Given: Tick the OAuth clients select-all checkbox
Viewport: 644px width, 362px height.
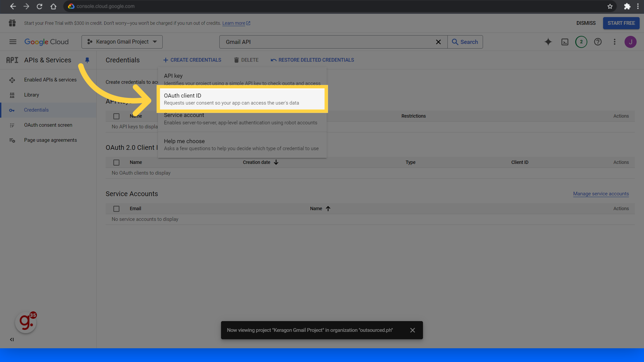Looking at the screenshot, I should pos(116,163).
